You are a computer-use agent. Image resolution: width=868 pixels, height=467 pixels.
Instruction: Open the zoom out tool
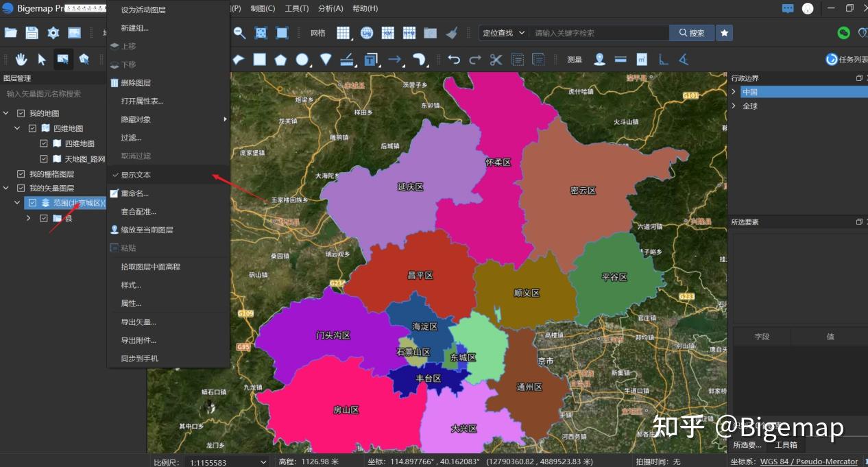238,32
